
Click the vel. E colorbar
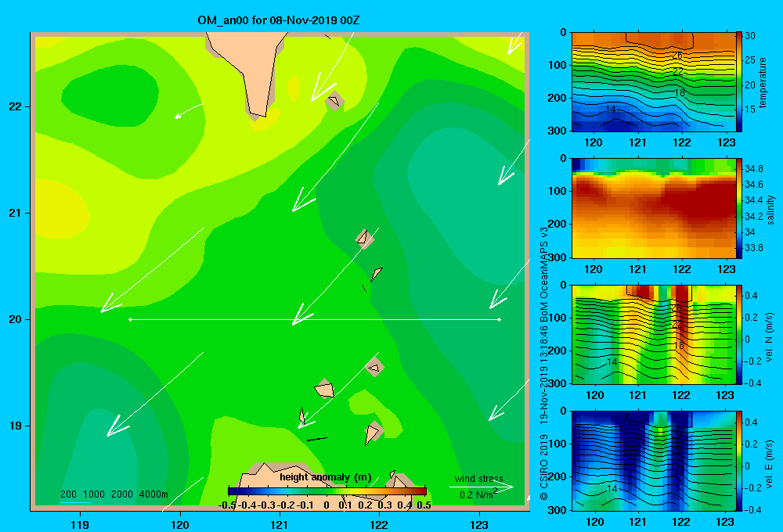click(738, 461)
